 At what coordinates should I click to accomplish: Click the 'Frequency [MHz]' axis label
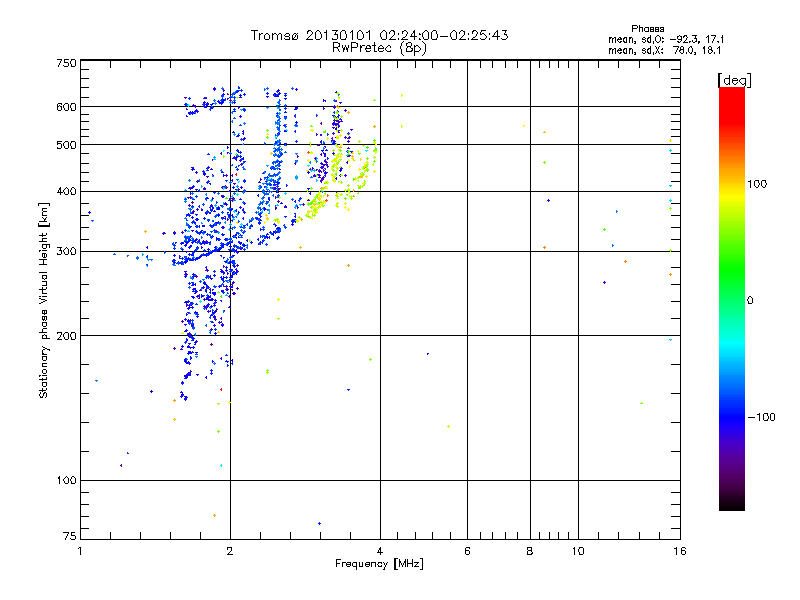[379, 564]
